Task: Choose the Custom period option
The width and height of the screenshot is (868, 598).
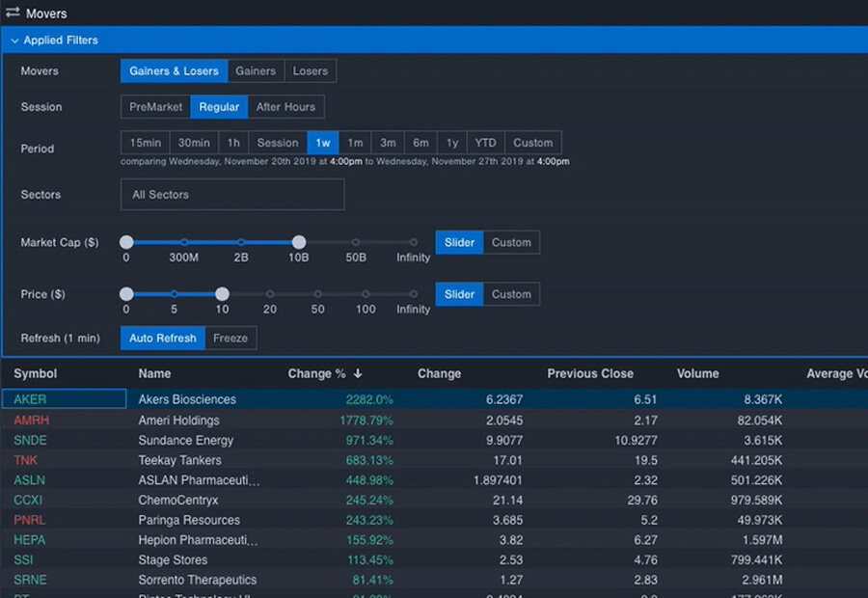Action: pos(532,143)
